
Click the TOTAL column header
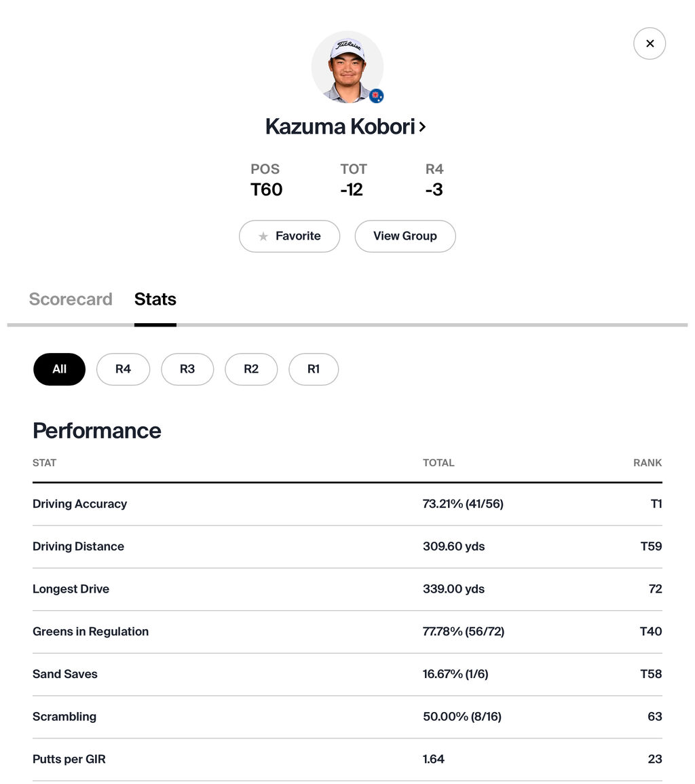[438, 463]
